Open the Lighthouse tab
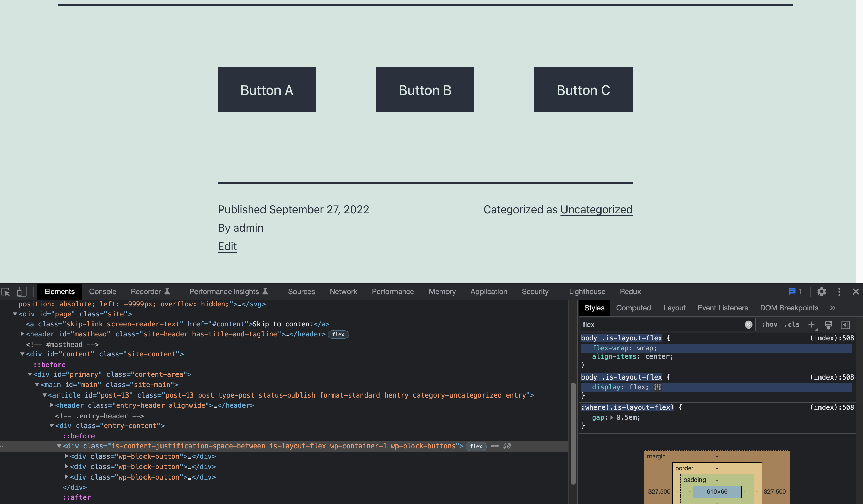This screenshot has width=863, height=504. tap(587, 292)
